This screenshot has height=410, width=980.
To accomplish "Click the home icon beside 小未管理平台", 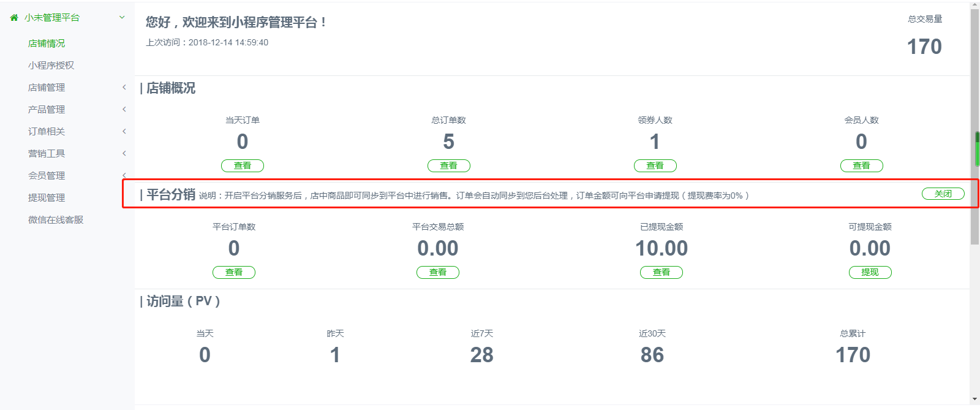I will [x=14, y=18].
